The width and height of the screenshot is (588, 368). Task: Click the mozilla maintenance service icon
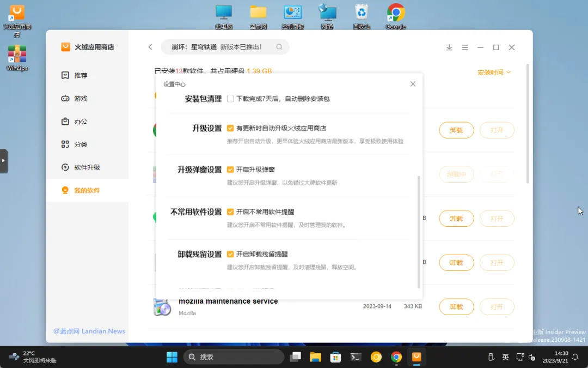click(x=162, y=307)
